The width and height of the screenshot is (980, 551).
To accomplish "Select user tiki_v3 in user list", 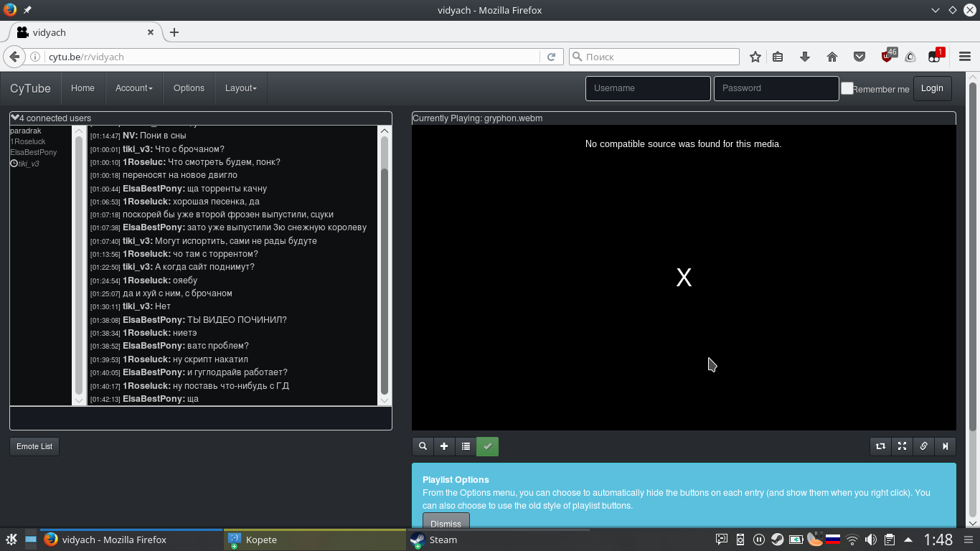I will [x=24, y=164].
